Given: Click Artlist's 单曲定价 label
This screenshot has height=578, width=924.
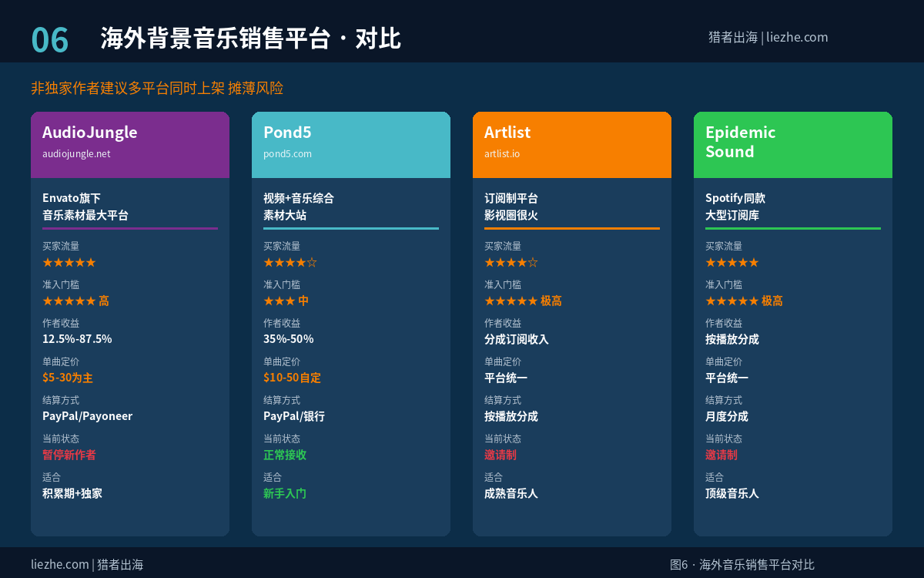Looking at the screenshot, I should point(503,361).
